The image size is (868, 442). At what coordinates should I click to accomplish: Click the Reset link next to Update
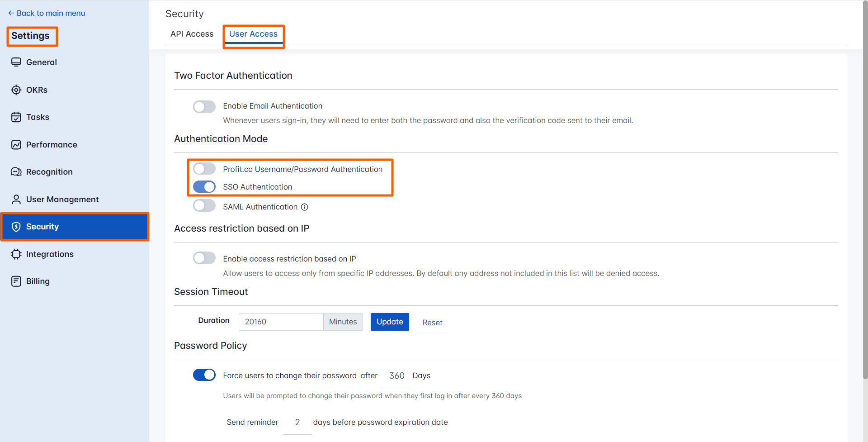(432, 322)
